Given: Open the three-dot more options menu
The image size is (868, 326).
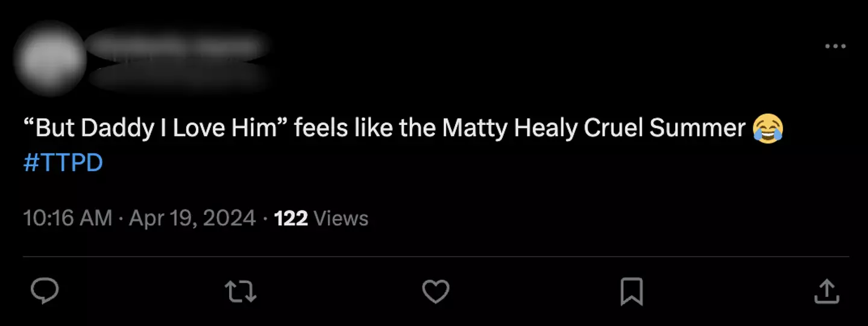Looking at the screenshot, I should coord(835,46).
